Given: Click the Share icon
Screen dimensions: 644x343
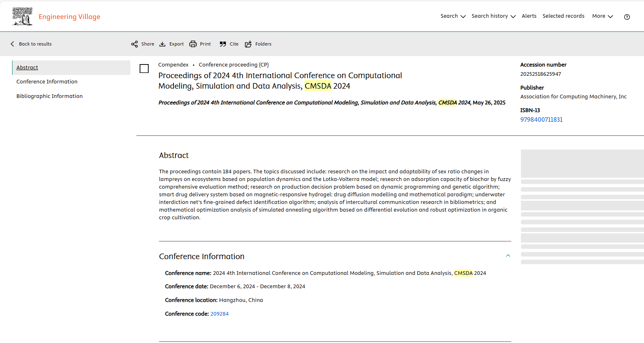Looking at the screenshot, I should [x=134, y=44].
